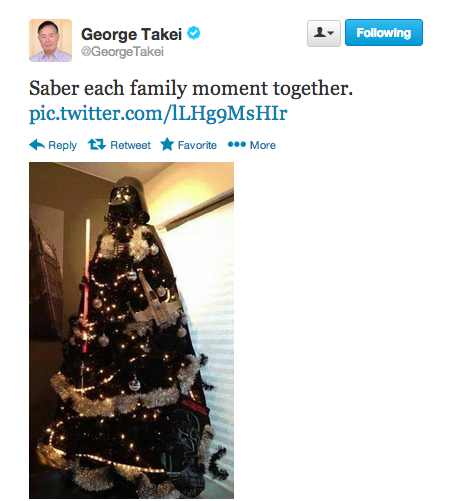Screen dimensions: 451x501
Task: Open the George Takei display name
Action: pyautogui.click(x=131, y=34)
